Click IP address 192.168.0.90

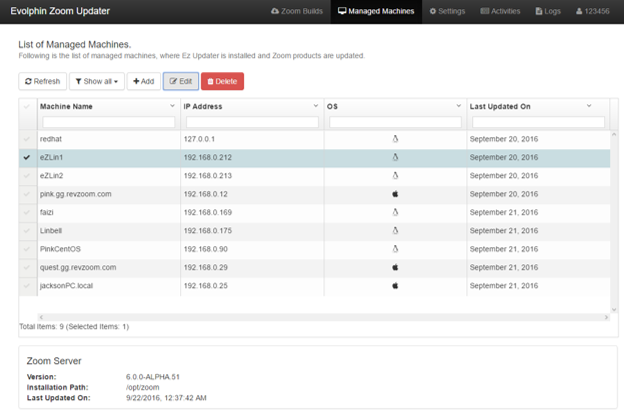click(205, 249)
